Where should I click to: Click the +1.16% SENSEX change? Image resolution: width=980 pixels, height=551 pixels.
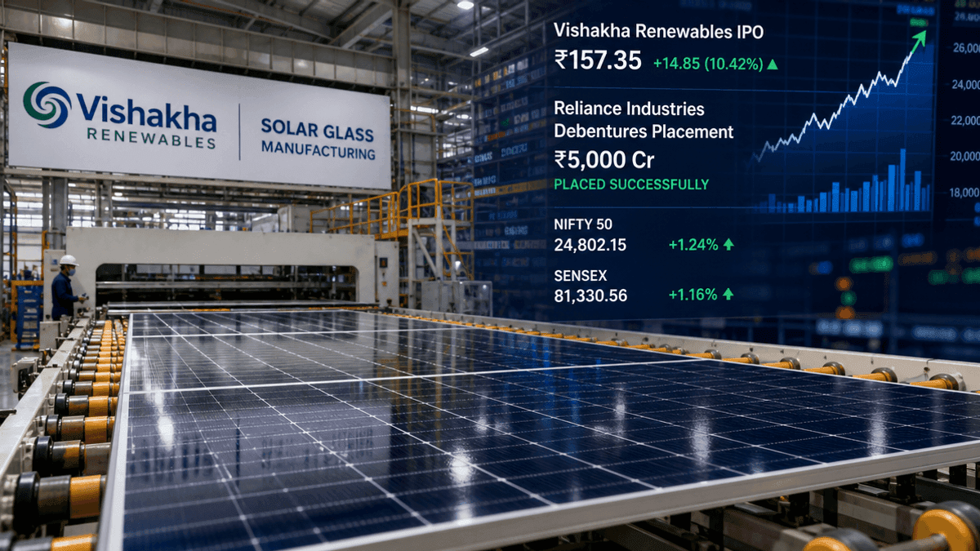[693, 293]
